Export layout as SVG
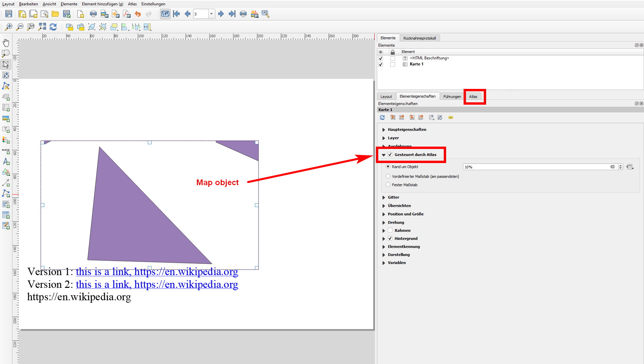This screenshot has width=644, height=364. [116, 14]
